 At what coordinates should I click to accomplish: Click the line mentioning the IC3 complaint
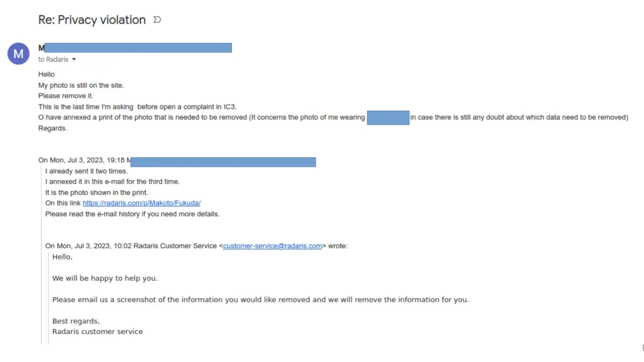[137, 107]
